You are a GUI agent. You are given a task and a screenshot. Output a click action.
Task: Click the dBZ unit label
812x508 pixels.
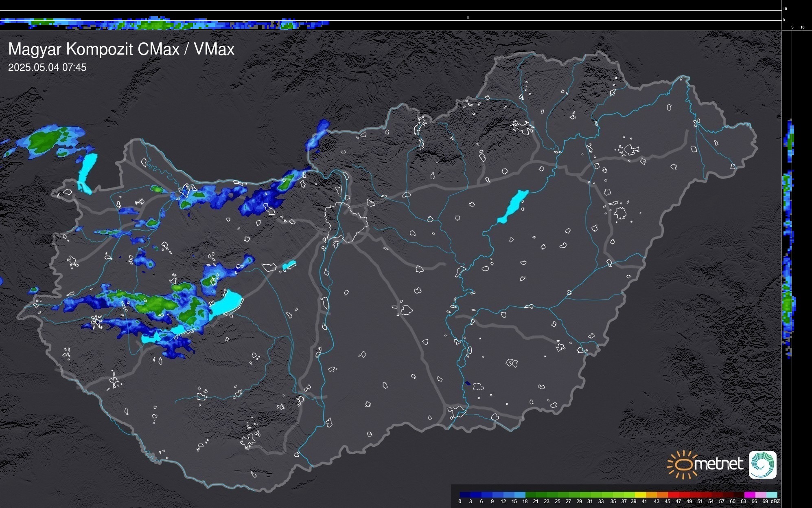click(775, 501)
